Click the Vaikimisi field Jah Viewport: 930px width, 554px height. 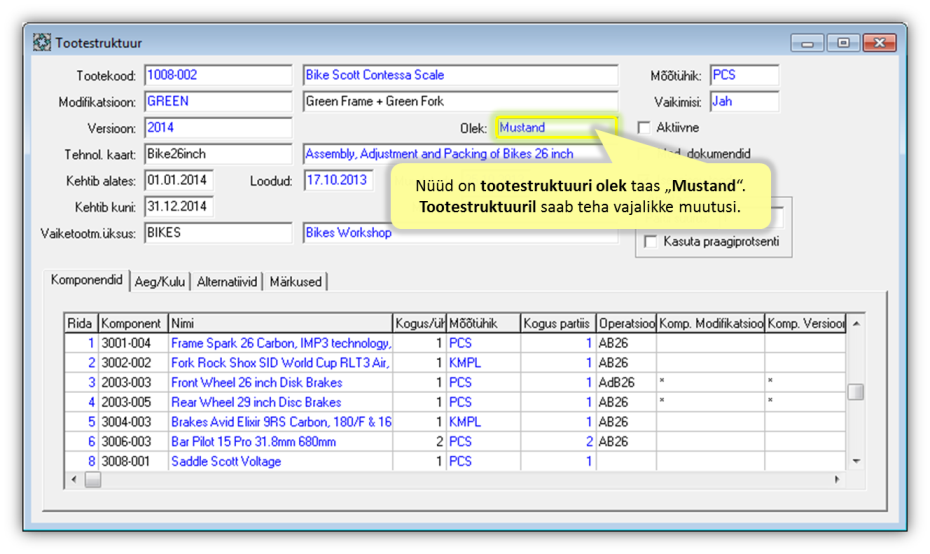point(744,101)
